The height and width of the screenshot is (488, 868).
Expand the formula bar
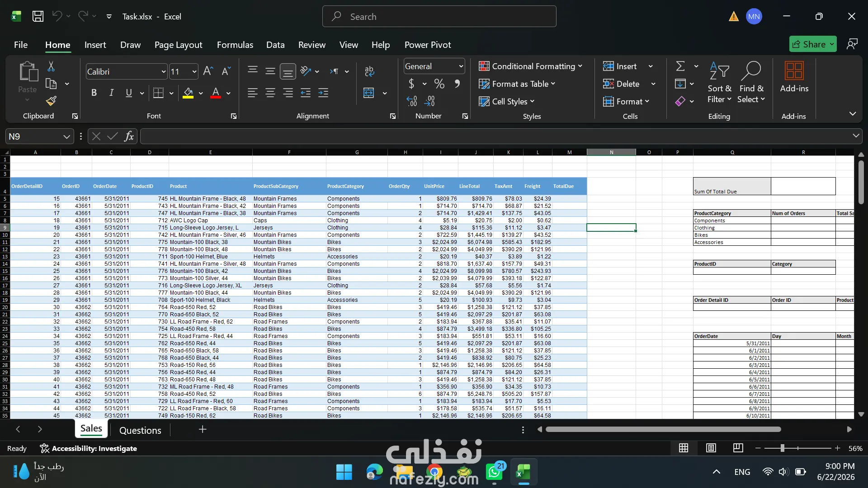click(x=856, y=136)
